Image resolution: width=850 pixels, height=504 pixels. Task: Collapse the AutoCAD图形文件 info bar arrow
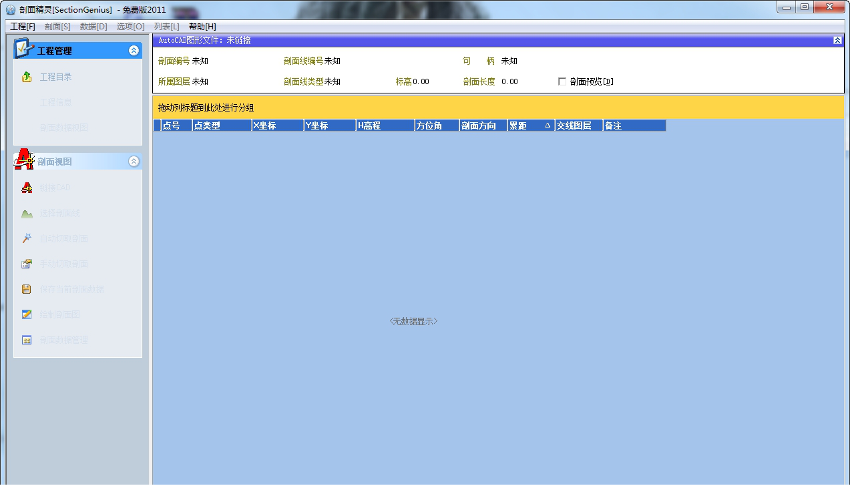(x=838, y=41)
